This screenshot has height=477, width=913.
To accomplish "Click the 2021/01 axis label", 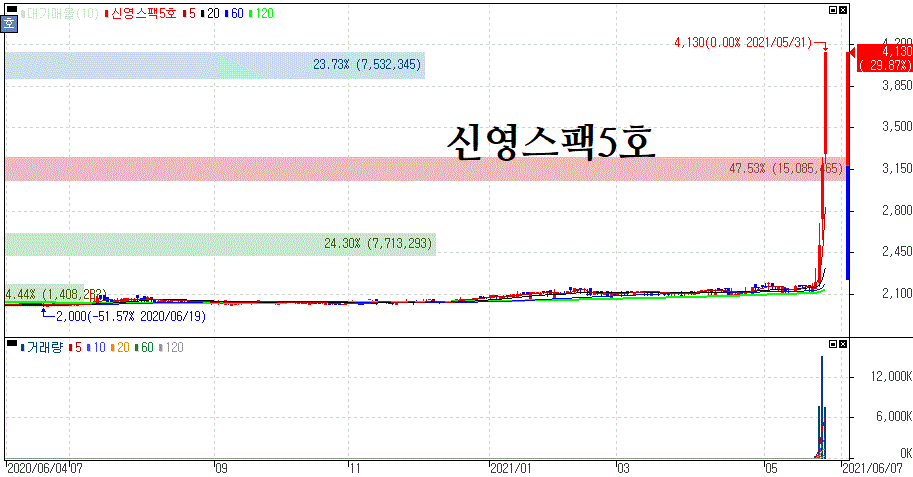I will click(x=511, y=468).
